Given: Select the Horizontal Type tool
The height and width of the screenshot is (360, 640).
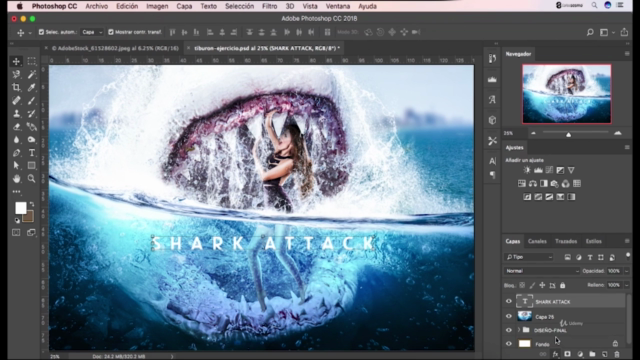Looking at the screenshot, I should pos(31,153).
